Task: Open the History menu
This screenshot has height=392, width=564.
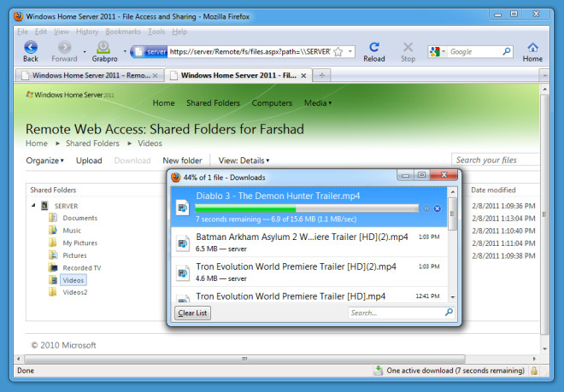Action: click(x=87, y=32)
